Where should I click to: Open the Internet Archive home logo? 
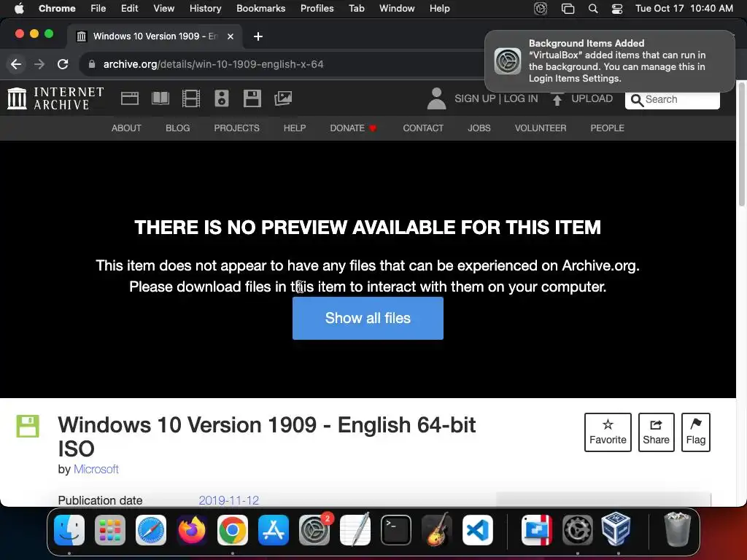coord(55,98)
